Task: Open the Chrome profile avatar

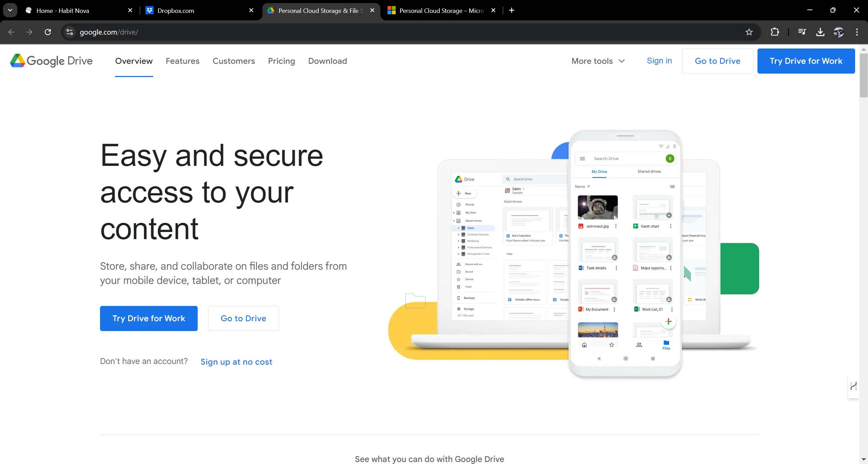Action: coord(839,32)
